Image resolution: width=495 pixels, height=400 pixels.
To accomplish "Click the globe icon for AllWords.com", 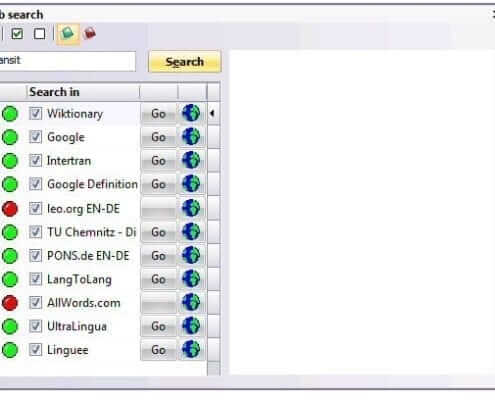I will point(191,303).
